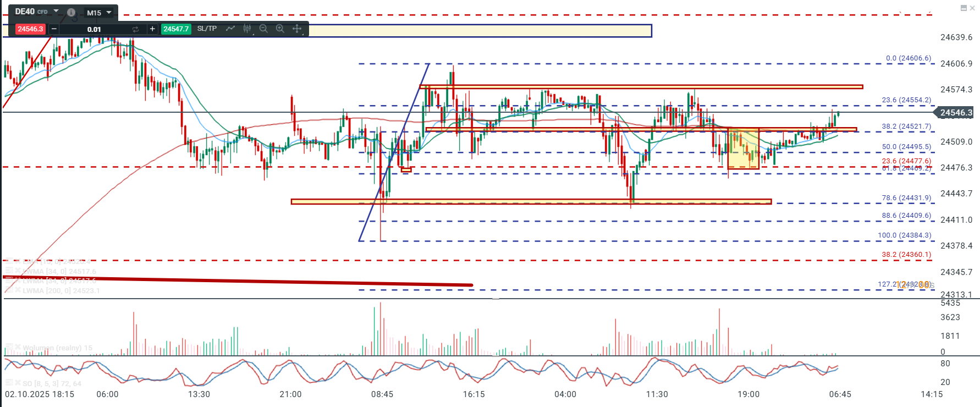The height and width of the screenshot is (407, 980).
Task: Increase trade volume with the plus button
Action: pos(152,29)
